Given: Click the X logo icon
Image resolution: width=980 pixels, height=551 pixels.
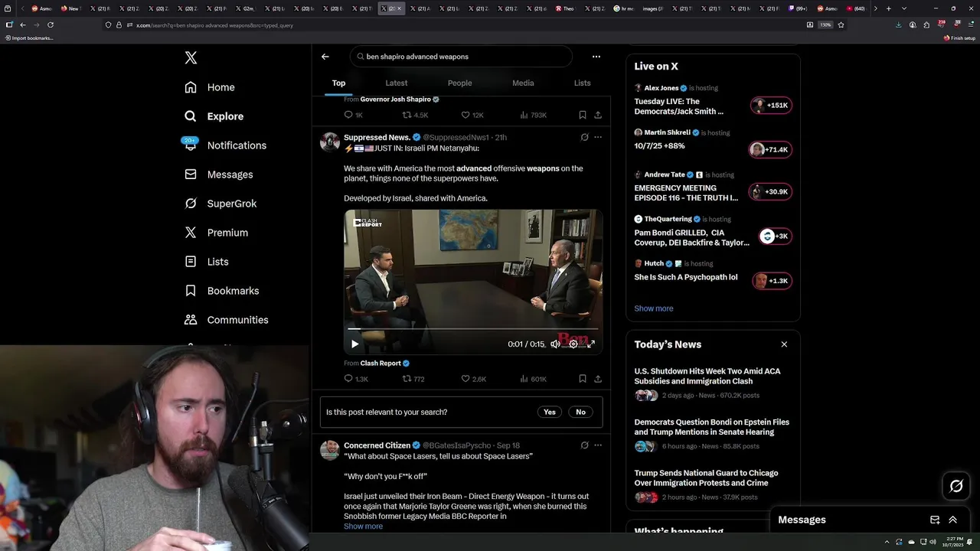Looking at the screenshot, I should pyautogui.click(x=191, y=58).
